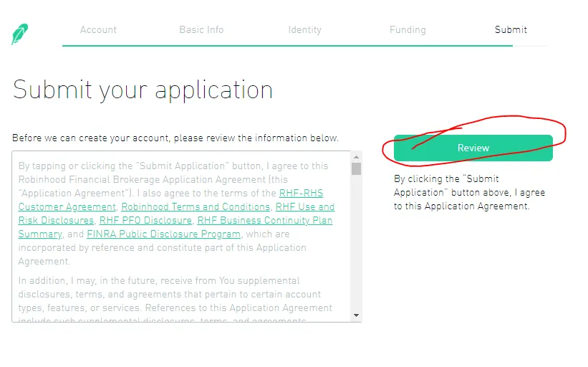Click the 'By clicking the Submit Application' note
The image size is (588, 367).
(x=469, y=193)
